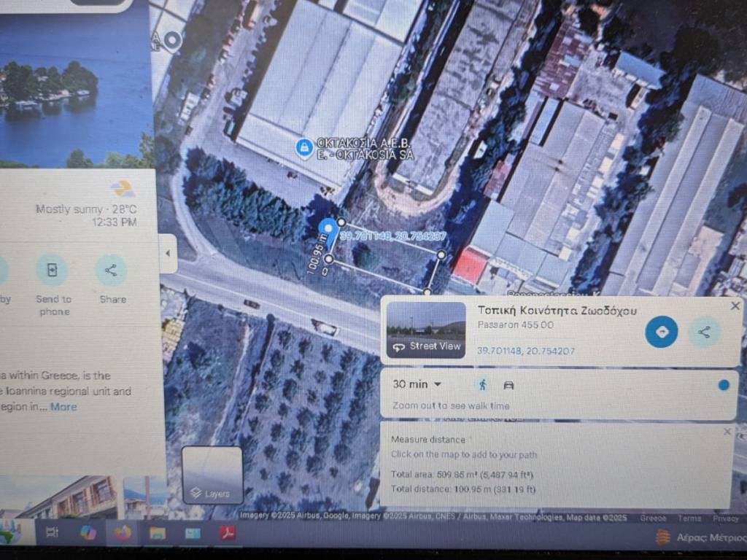Expand description with the More link
747x560 pixels.
(63, 407)
